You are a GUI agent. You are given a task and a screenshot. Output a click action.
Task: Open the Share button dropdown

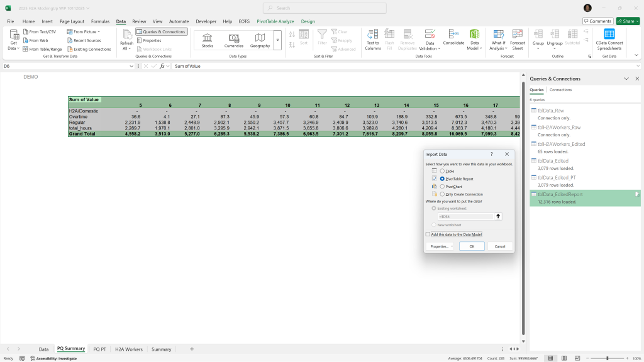click(637, 21)
